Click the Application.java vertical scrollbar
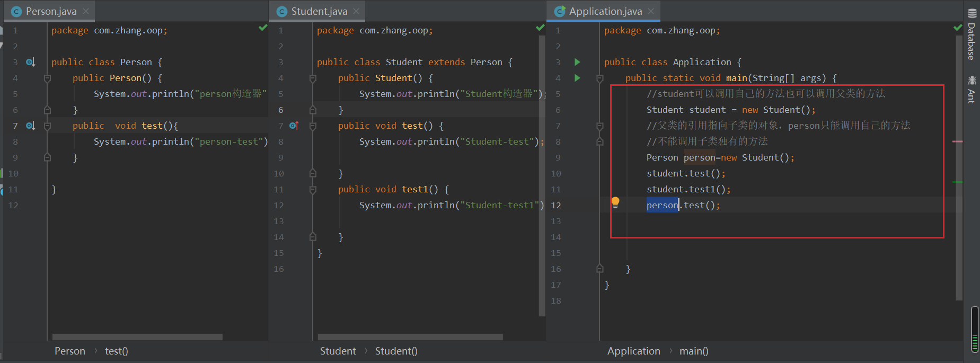 coord(959,168)
